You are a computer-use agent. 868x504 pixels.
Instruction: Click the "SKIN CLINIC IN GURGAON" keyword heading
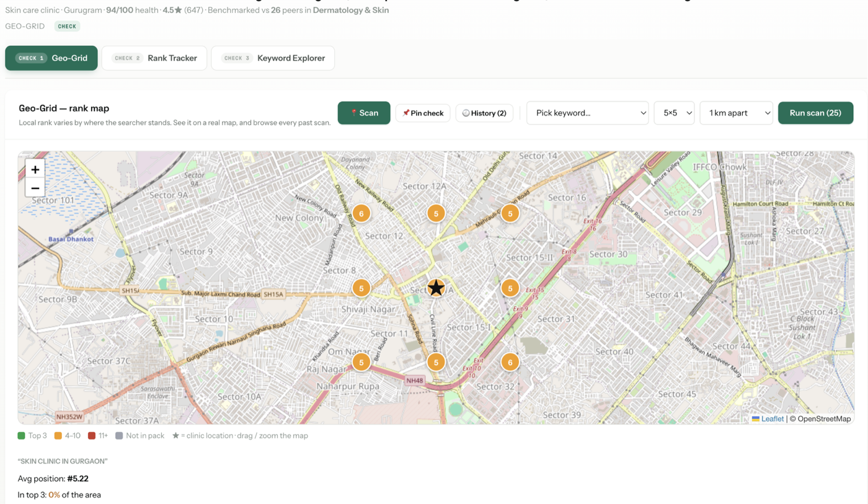(x=63, y=461)
